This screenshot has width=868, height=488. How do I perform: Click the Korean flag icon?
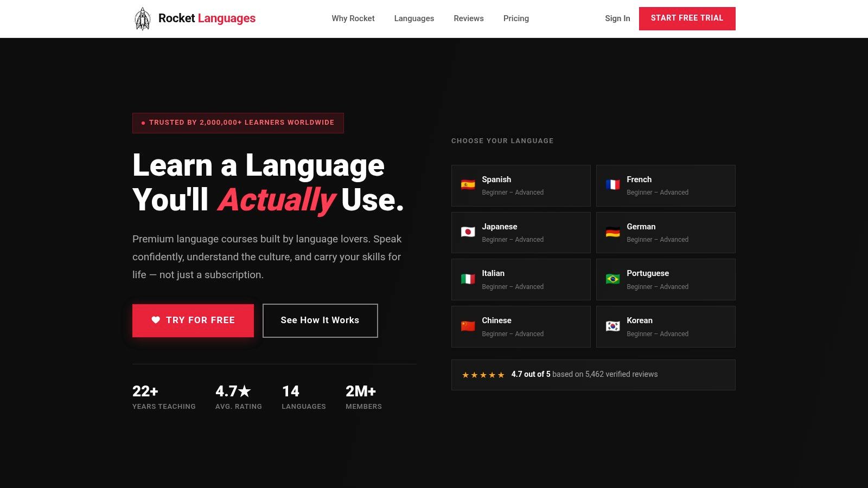pos(612,326)
